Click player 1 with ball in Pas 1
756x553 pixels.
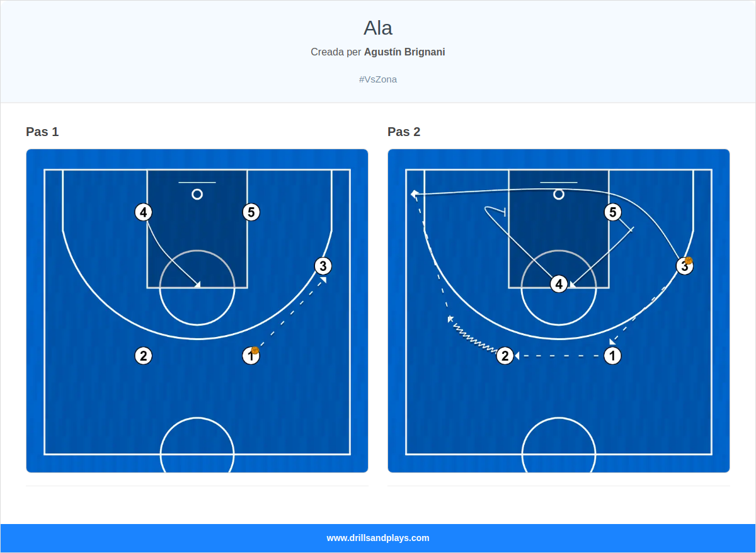251,356
